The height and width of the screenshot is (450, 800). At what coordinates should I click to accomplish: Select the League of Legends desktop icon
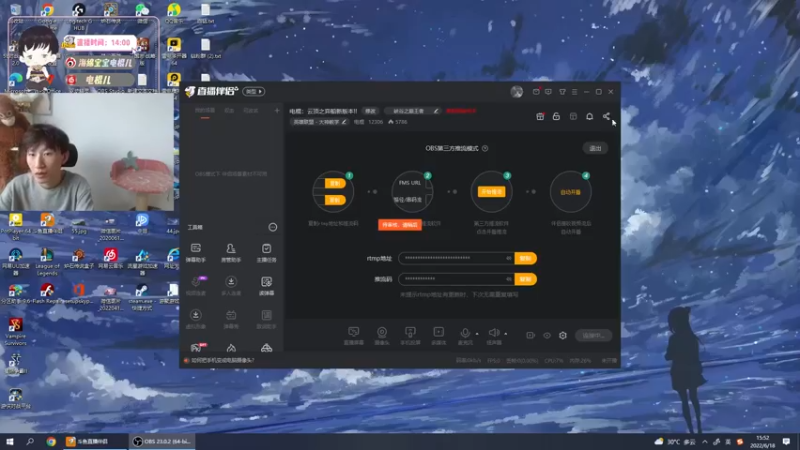point(47,262)
